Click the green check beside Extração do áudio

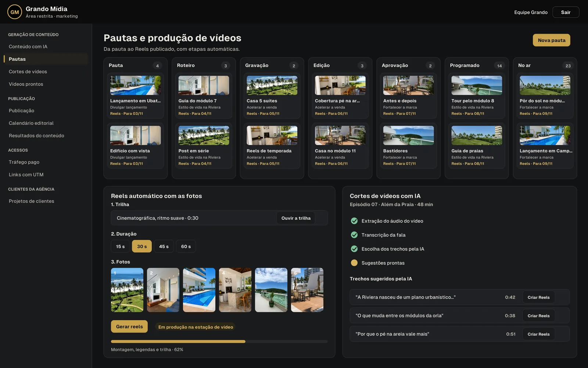354,221
